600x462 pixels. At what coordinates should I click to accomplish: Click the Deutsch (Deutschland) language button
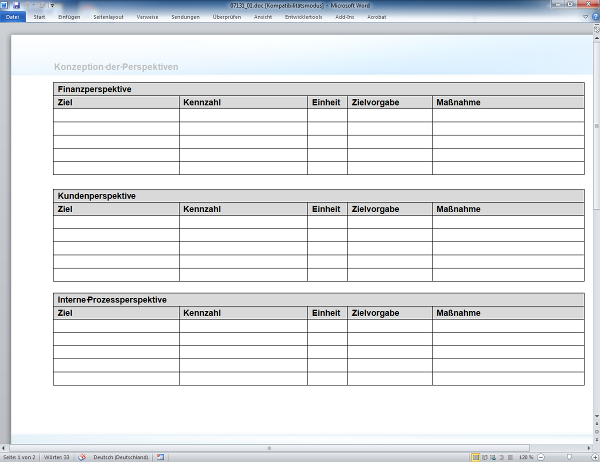click(118, 456)
